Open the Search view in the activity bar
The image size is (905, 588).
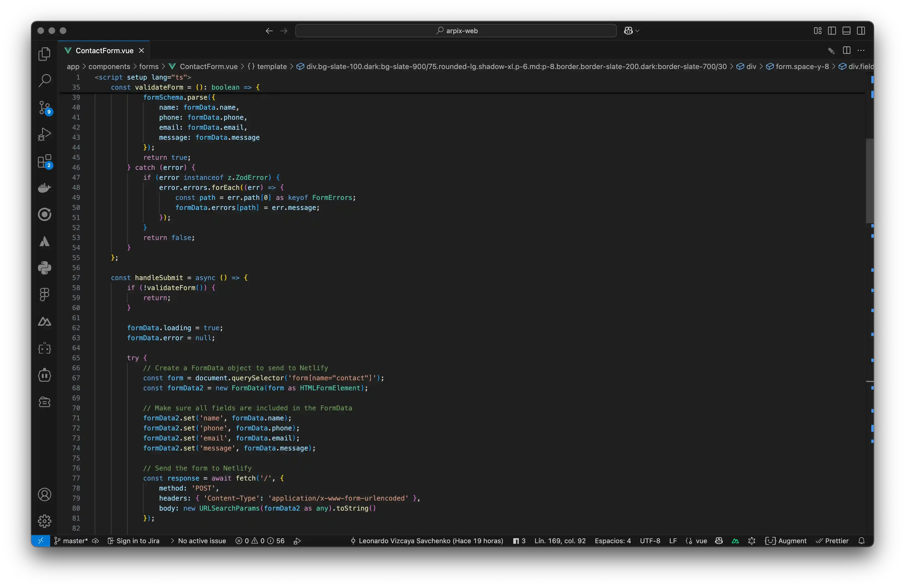(x=45, y=80)
